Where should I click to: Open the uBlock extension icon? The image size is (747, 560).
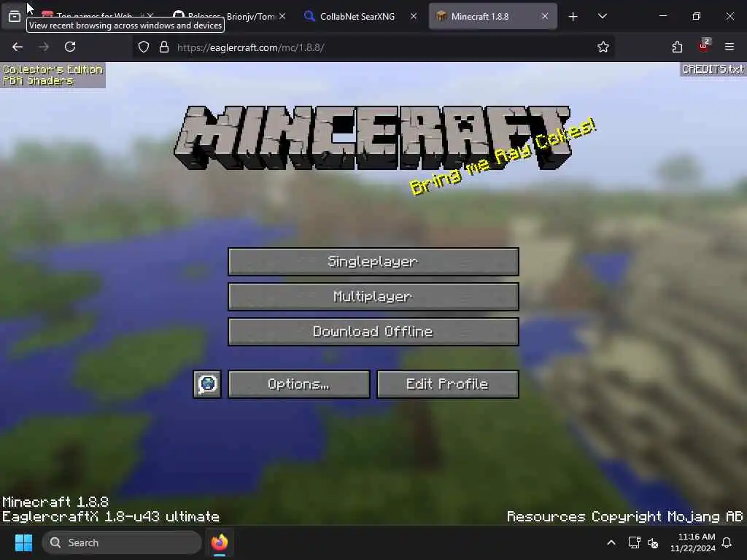coord(703,46)
